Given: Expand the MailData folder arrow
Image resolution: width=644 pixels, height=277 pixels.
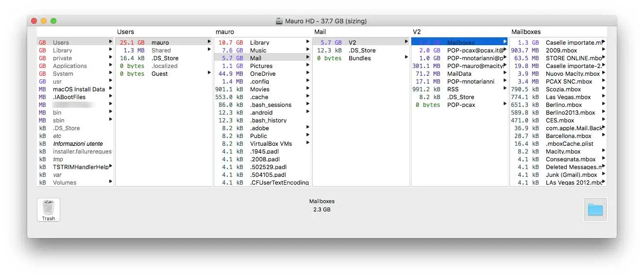Looking at the screenshot, I should pos(505,73).
